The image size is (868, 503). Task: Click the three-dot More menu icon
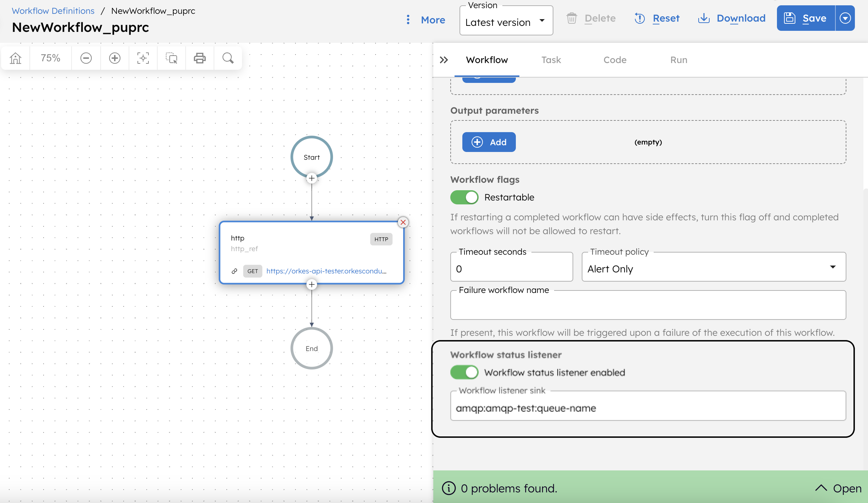tap(408, 19)
